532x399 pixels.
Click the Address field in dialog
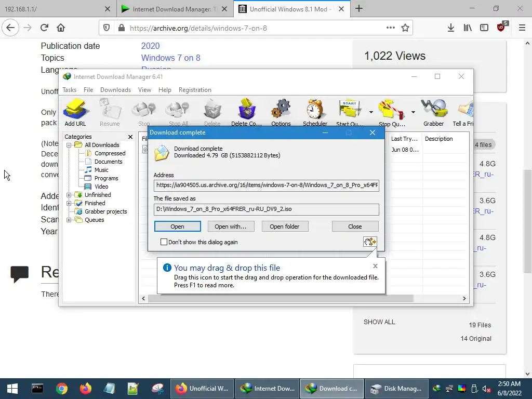[267, 185]
